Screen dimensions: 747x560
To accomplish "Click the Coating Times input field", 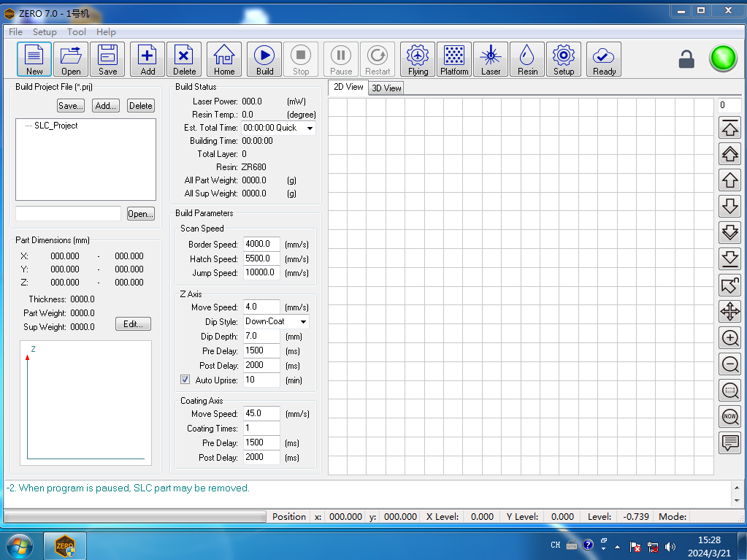I will pyautogui.click(x=261, y=428).
